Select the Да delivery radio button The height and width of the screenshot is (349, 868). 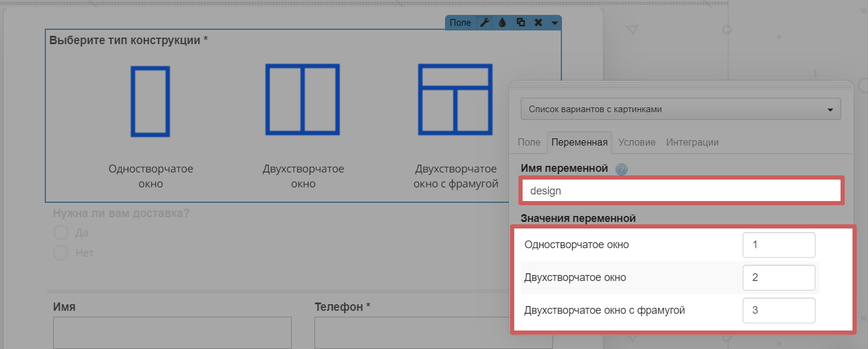pyautogui.click(x=61, y=233)
